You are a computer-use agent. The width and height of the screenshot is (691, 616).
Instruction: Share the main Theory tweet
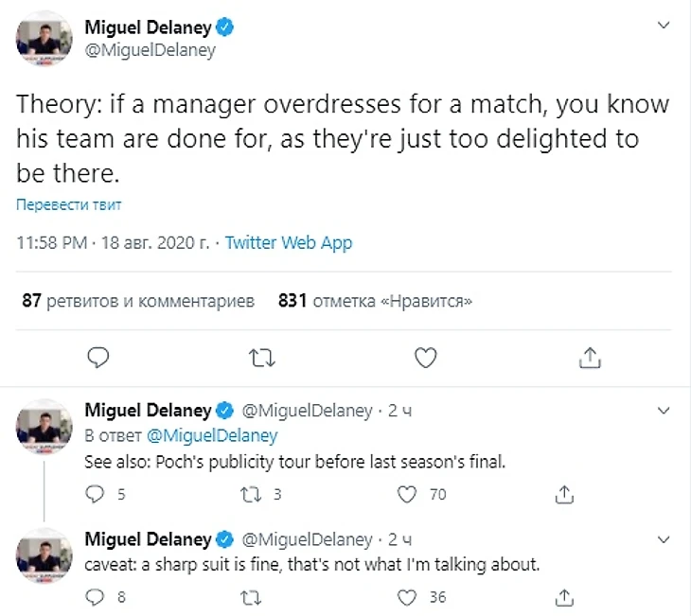coord(589,357)
